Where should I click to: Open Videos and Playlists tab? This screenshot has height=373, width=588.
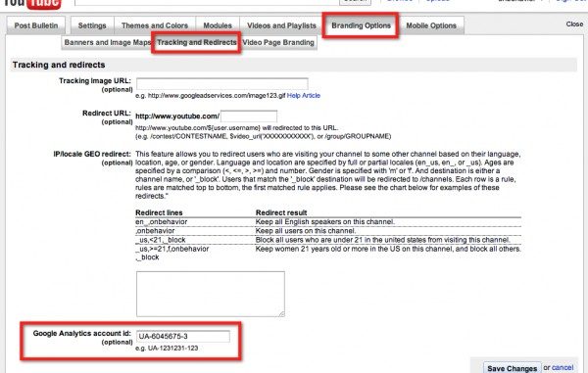(281, 25)
